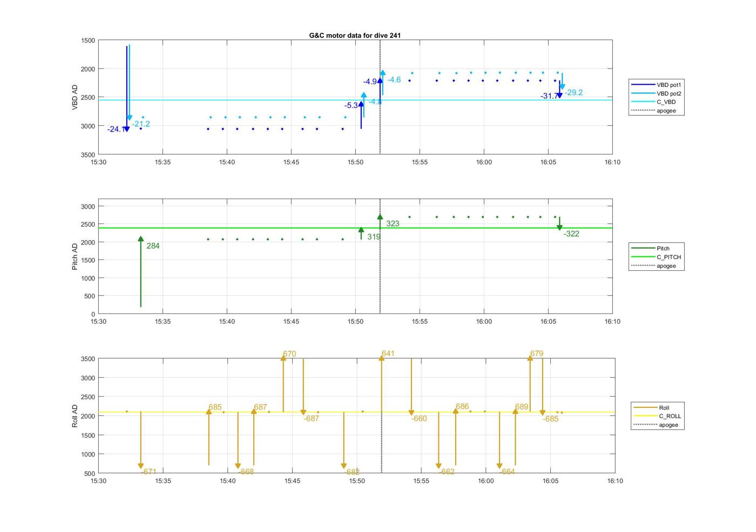
Task: Click the 'Roll AD' y-axis label
Action: click(x=75, y=416)
